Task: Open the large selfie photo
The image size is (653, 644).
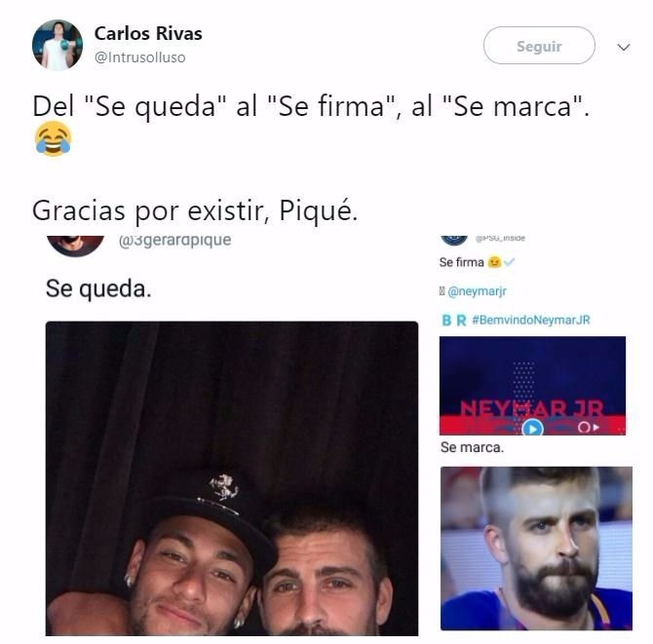Action: tap(232, 478)
